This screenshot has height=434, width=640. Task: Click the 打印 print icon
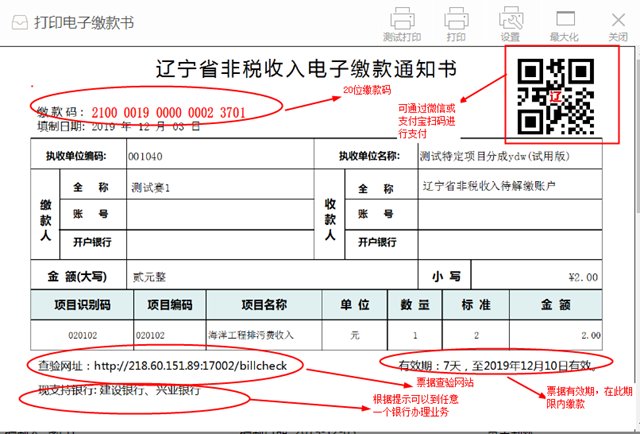pos(456,20)
